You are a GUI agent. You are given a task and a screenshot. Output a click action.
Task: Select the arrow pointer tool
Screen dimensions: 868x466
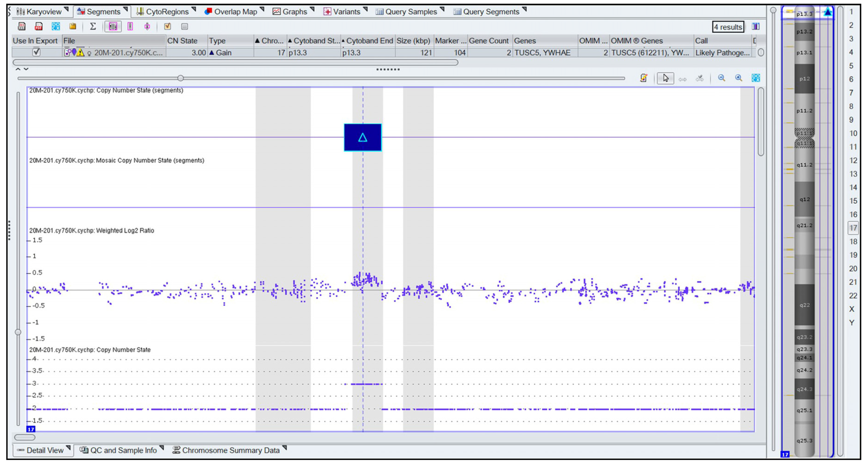(x=665, y=78)
